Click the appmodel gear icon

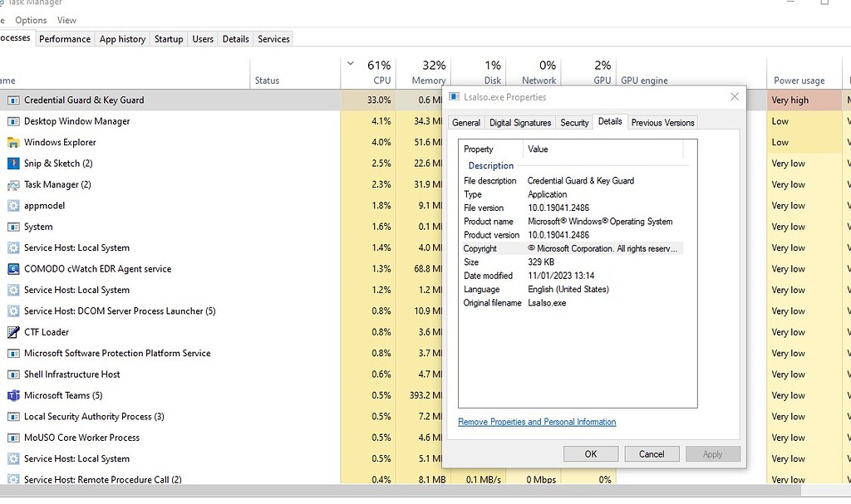pos(14,205)
